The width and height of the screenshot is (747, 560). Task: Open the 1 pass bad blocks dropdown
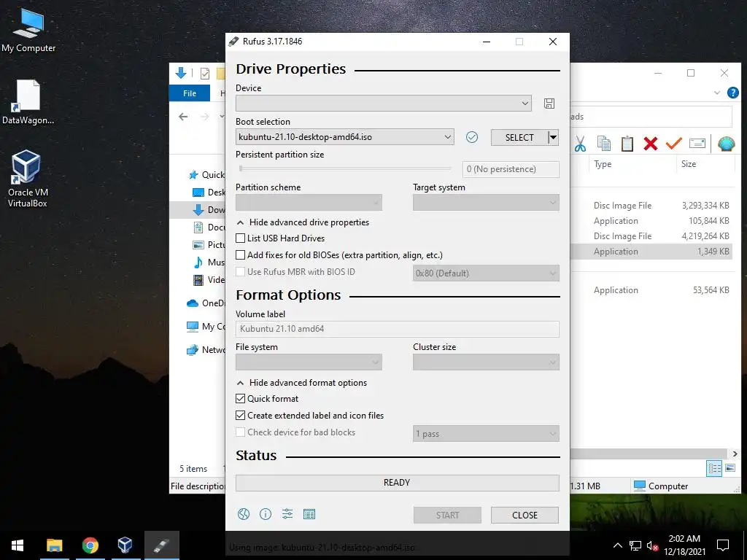click(x=486, y=434)
